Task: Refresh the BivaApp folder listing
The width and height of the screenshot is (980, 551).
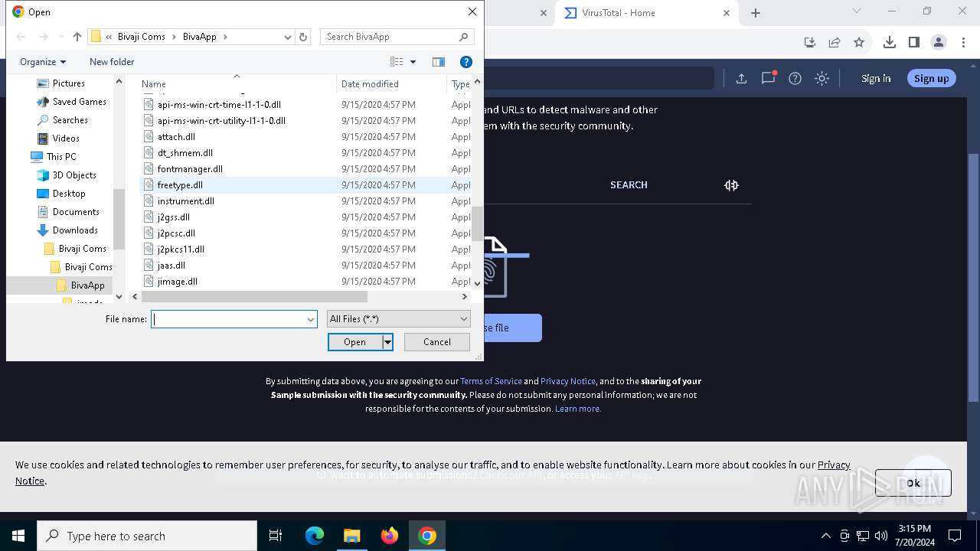Action: (x=303, y=37)
